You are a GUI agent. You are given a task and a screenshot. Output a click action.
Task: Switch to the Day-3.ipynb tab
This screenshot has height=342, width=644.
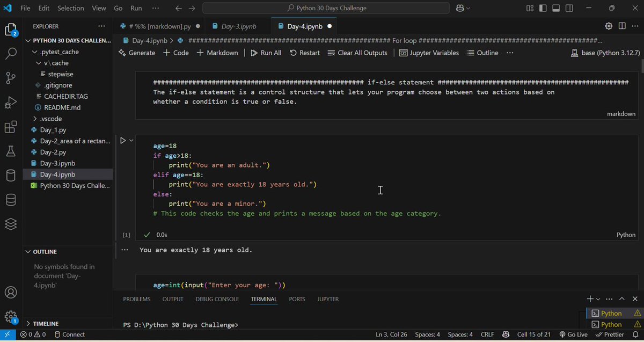[238, 26]
